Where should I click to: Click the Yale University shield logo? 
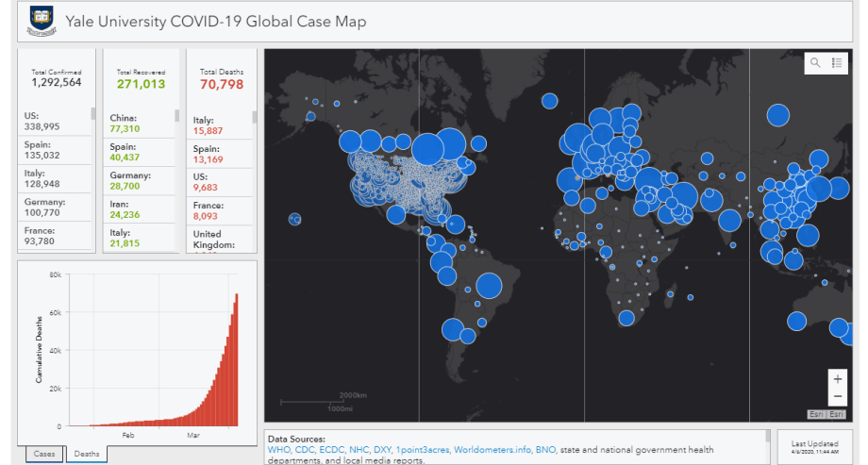[x=42, y=20]
